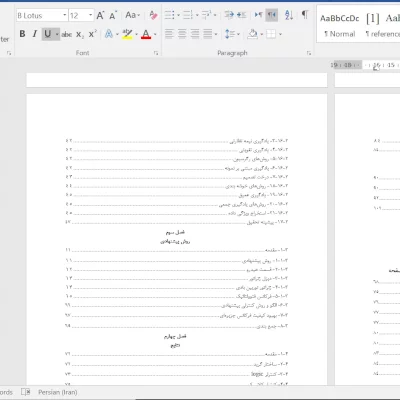This screenshot has width=400, height=400.
Task: Open the Paragraph dialog launcher
Action: coord(309,53)
